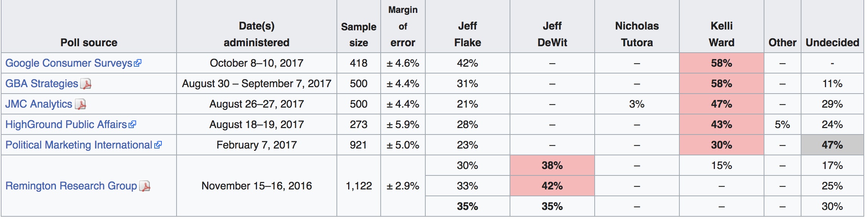Click external link icon beside HighGround Public Affairs
Image resolution: width=868 pixels, height=219 pixels.
tap(132, 124)
